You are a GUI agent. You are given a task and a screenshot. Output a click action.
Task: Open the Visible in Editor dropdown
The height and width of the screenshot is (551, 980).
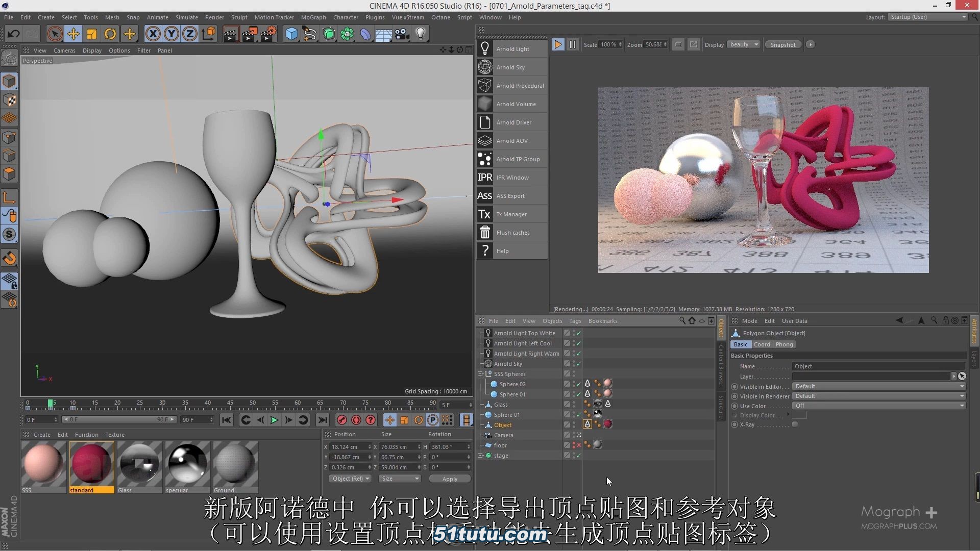(x=879, y=386)
